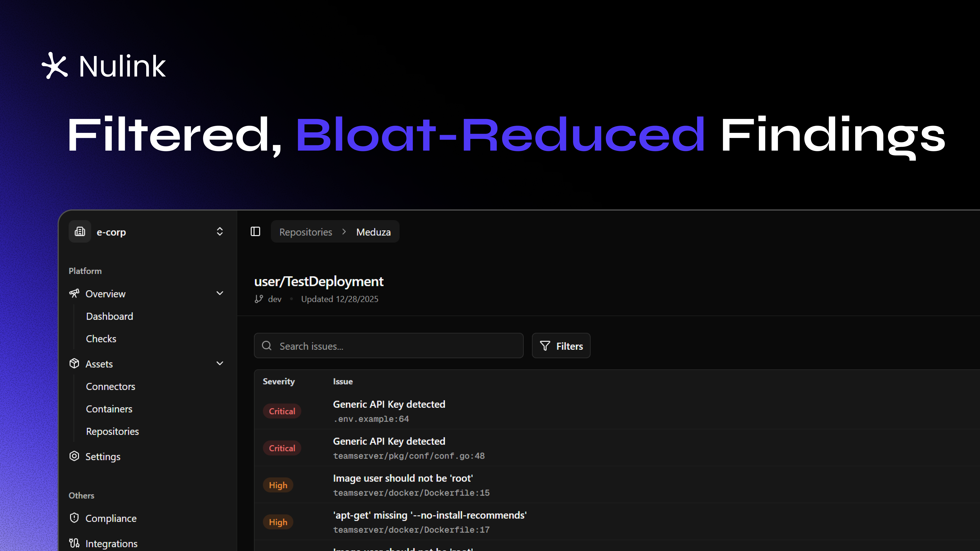Open Connectors under Assets
The width and height of the screenshot is (980, 551).
[x=110, y=386]
